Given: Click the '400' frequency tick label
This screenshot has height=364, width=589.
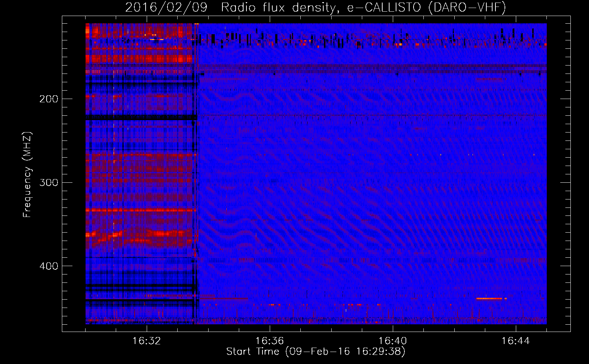Looking at the screenshot, I should pos(49,266).
